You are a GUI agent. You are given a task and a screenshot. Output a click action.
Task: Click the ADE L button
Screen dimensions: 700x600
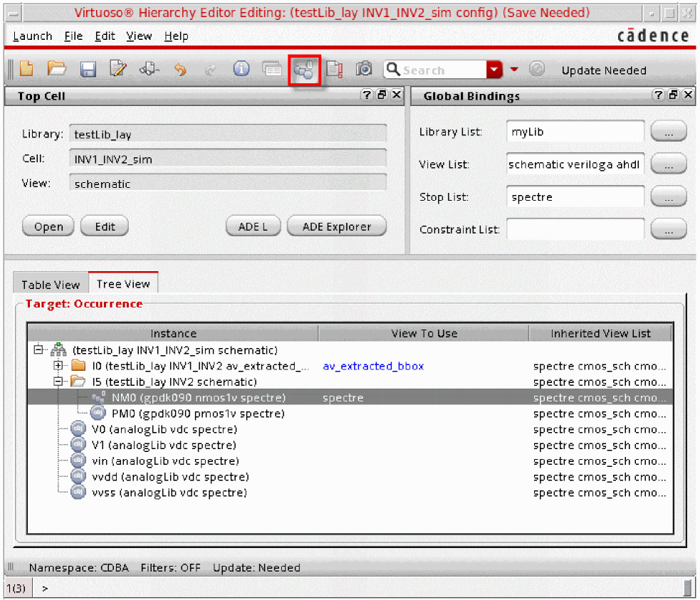click(253, 227)
